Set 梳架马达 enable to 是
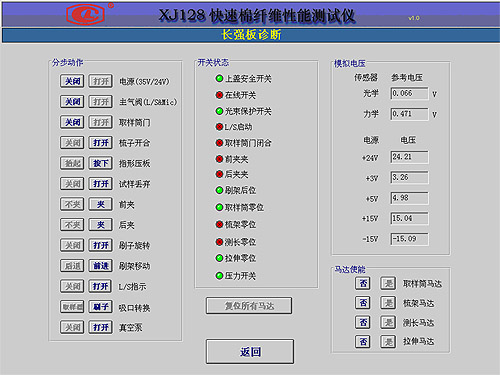 388,303
